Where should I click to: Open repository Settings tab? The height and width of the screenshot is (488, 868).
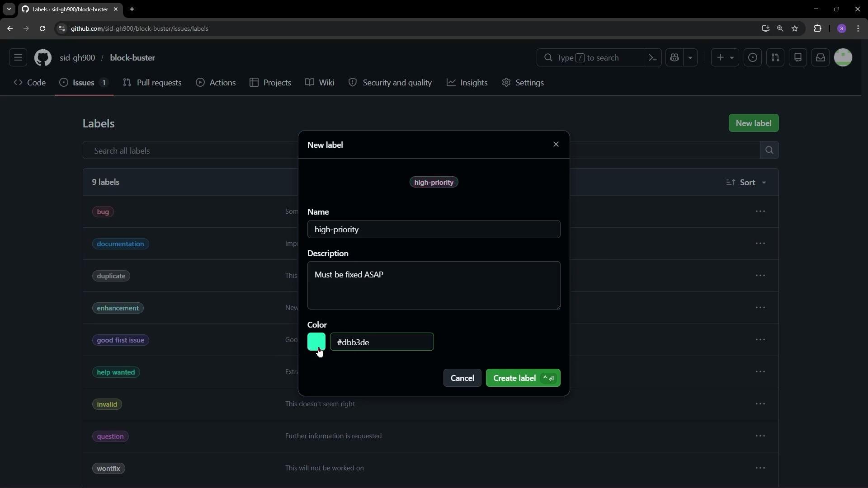[523, 83]
